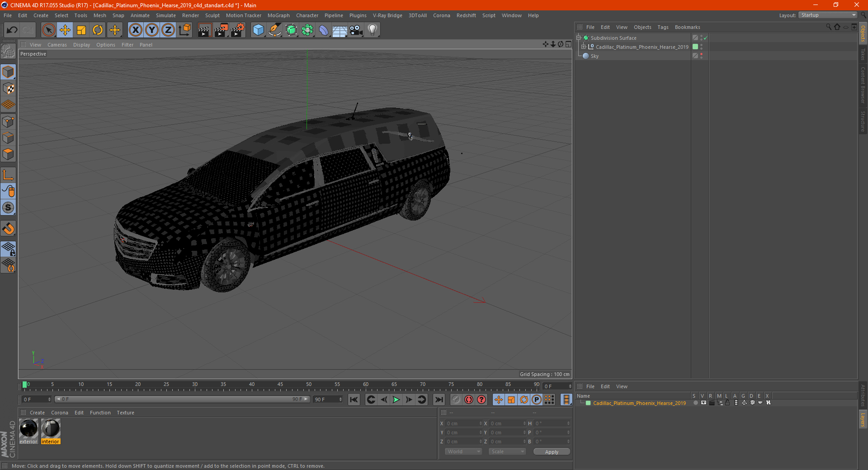Open the Layout Startup dropdown
Image resolution: width=868 pixels, height=470 pixels.
[828, 15]
